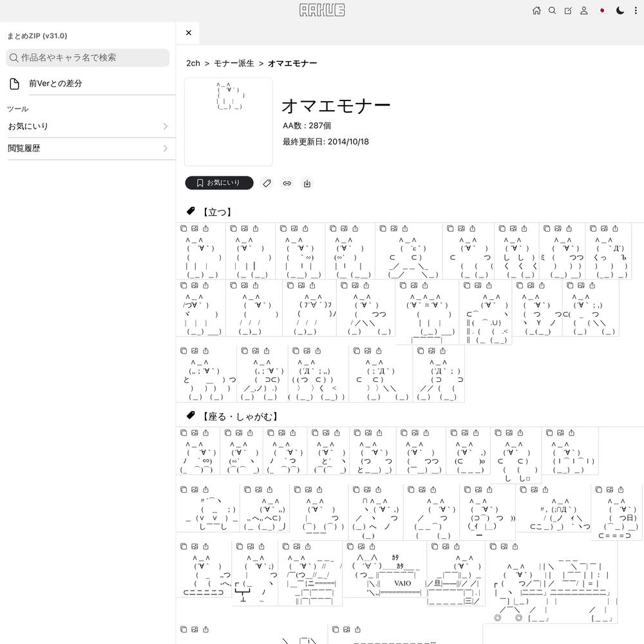The width and height of the screenshot is (644, 644).
Task: Toggle dark mode with moon icon
Action: pos(620,11)
